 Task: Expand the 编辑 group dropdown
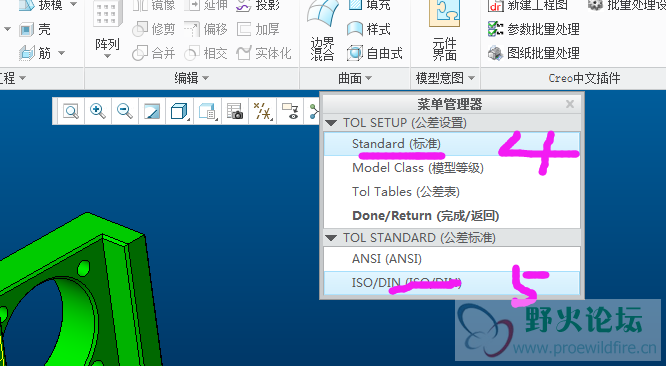[x=192, y=78]
